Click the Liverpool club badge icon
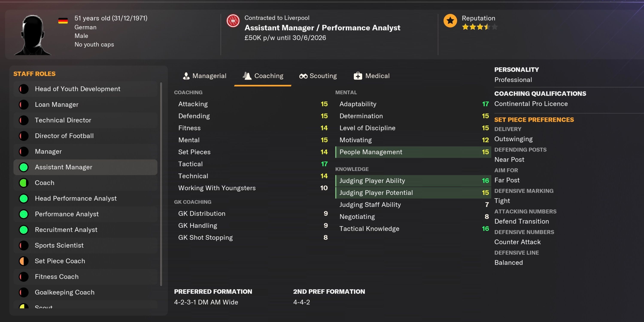The image size is (644, 322). pyautogui.click(x=233, y=21)
